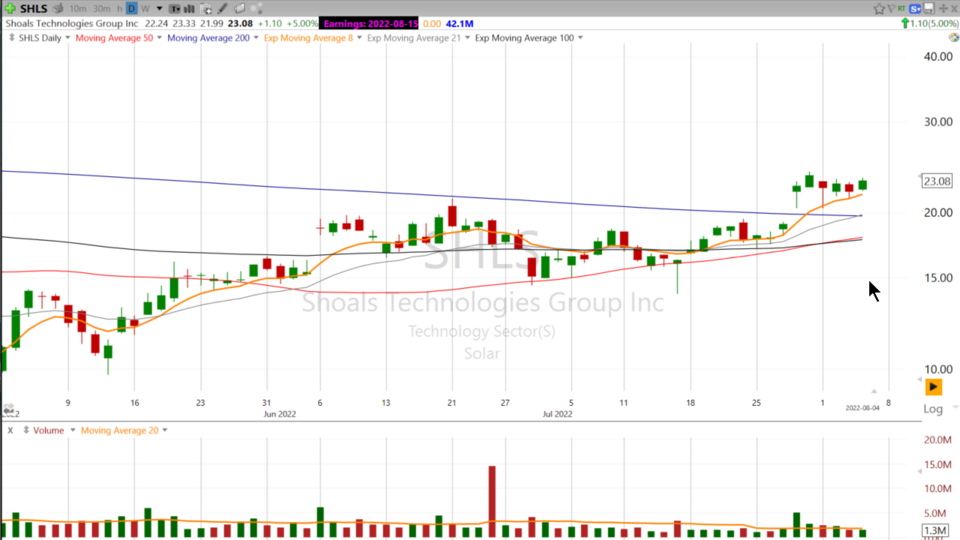Click the bar chart style icon
The width and height of the screenshot is (960, 540).
tap(189, 9)
